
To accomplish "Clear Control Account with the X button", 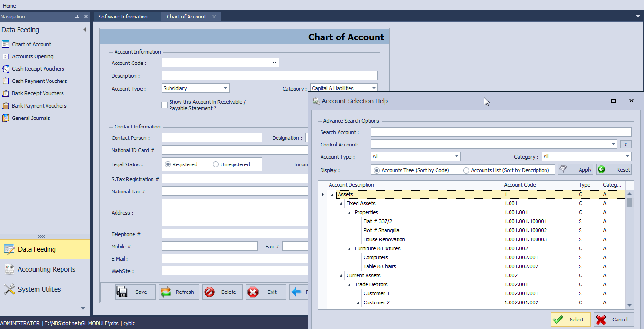I will [x=626, y=145].
